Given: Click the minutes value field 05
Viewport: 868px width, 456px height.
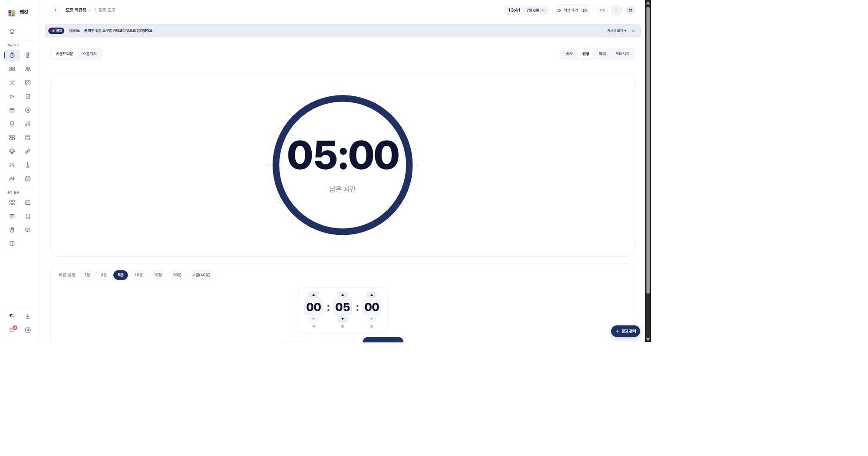Looking at the screenshot, I should point(343,307).
